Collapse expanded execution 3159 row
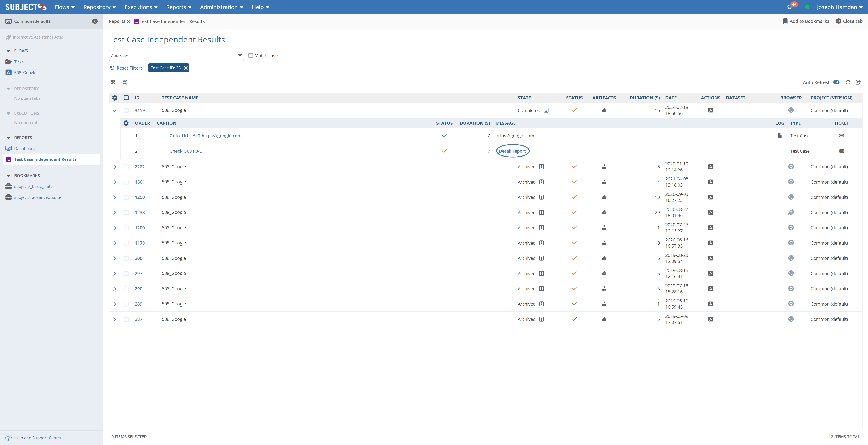The width and height of the screenshot is (868, 445). tap(115, 110)
